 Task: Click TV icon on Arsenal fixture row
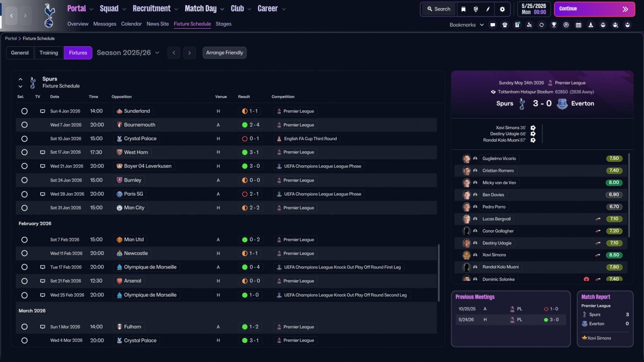tap(43, 281)
